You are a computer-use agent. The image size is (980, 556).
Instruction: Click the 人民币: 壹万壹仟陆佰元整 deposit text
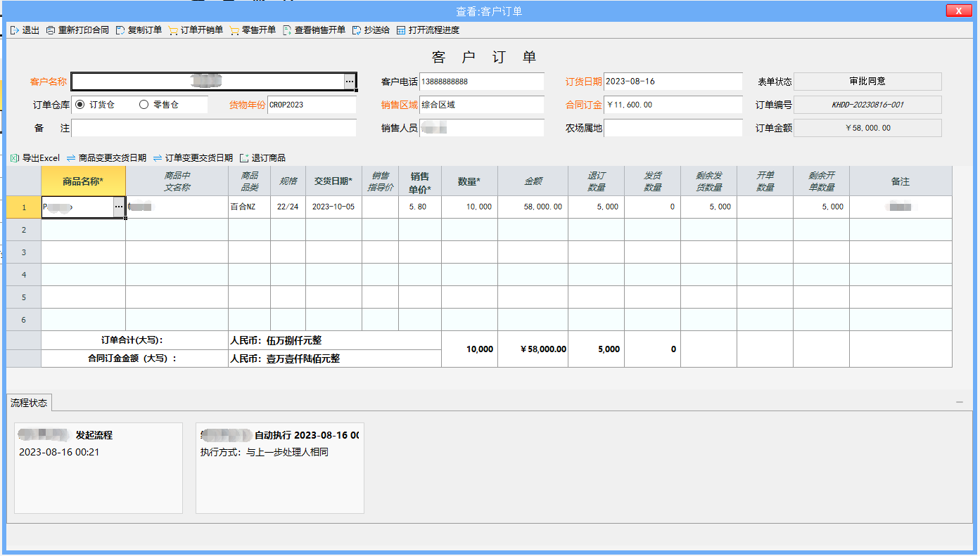click(x=285, y=358)
